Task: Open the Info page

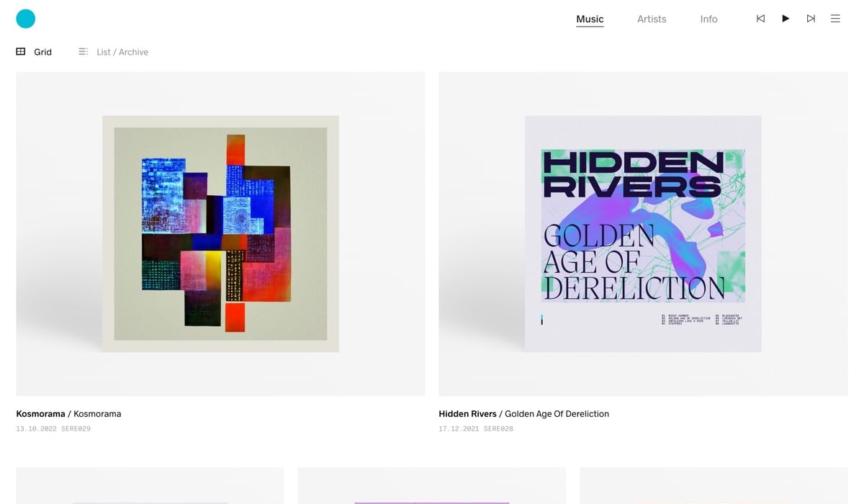Action: point(708,19)
